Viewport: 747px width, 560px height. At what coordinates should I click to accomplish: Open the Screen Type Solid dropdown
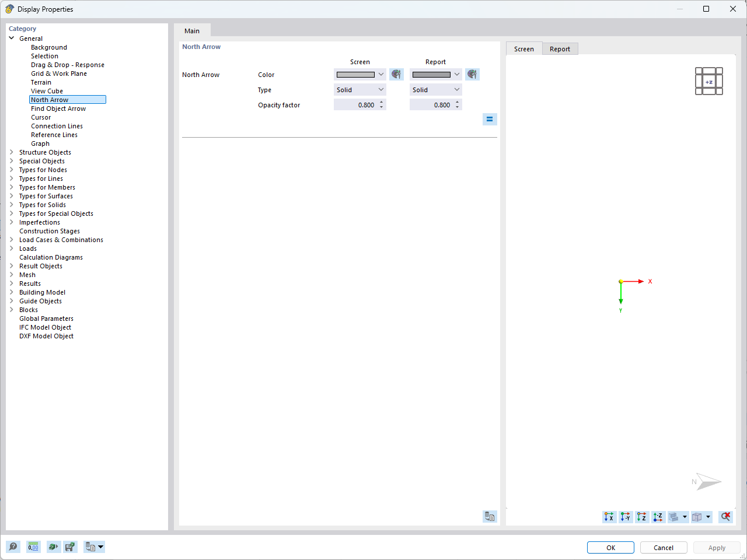[x=360, y=89]
